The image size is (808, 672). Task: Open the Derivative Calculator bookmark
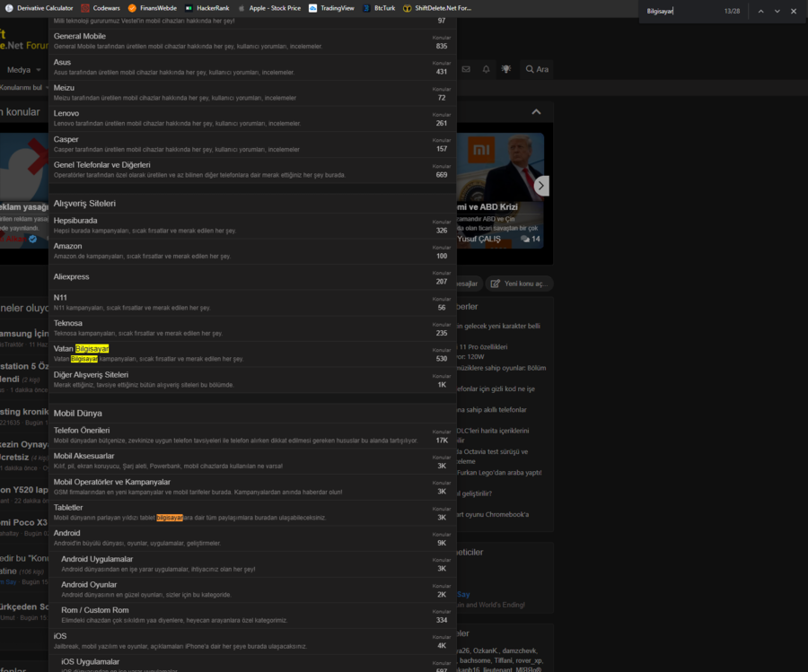coord(40,8)
